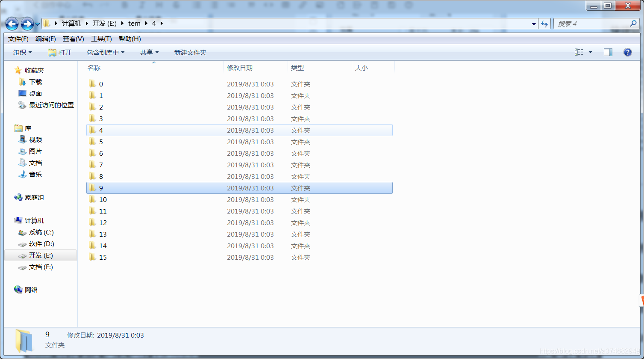Screen dimensions: 644x359
Task: Open drive 系统 (C:)
Action: click(x=41, y=232)
